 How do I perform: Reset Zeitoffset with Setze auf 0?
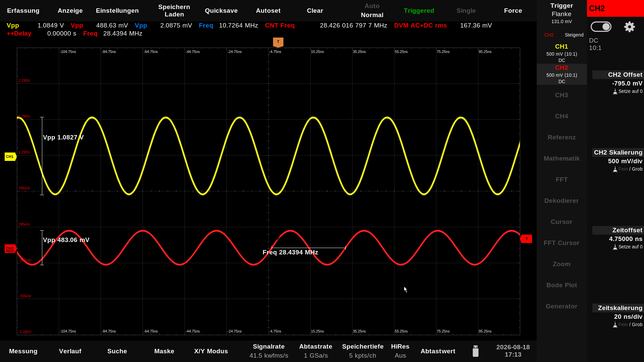(628, 247)
